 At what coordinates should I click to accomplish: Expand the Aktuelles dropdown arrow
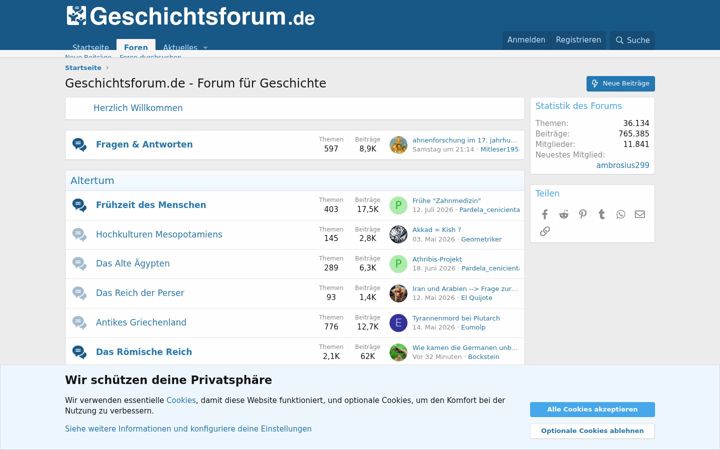pyautogui.click(x=205, y=47)
